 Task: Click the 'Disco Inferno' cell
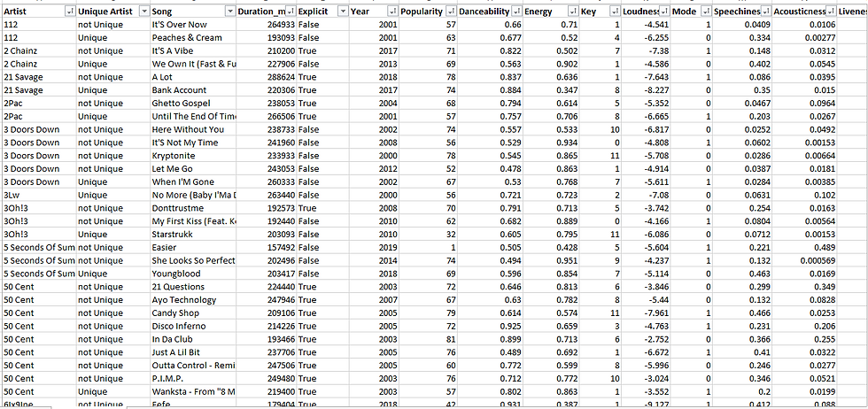[x=193, y=327]
